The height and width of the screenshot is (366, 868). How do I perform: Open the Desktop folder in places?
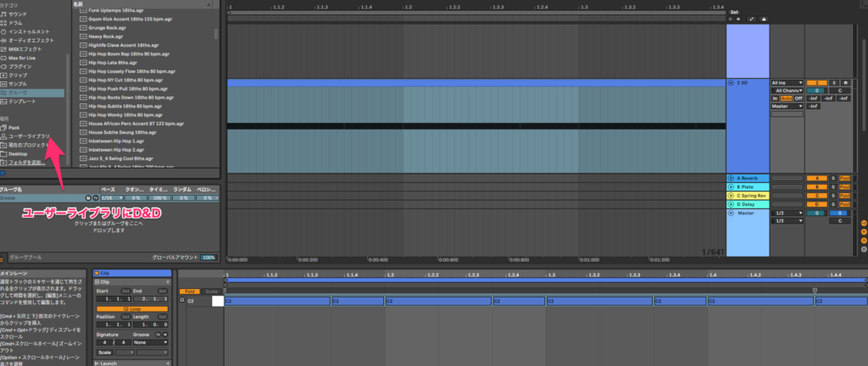[x=17, y=153]
